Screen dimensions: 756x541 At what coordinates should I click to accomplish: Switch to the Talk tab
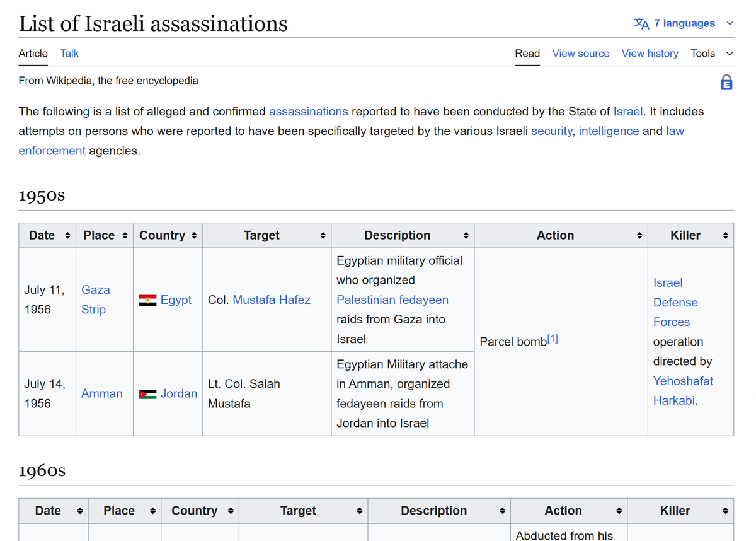(69, 54)
